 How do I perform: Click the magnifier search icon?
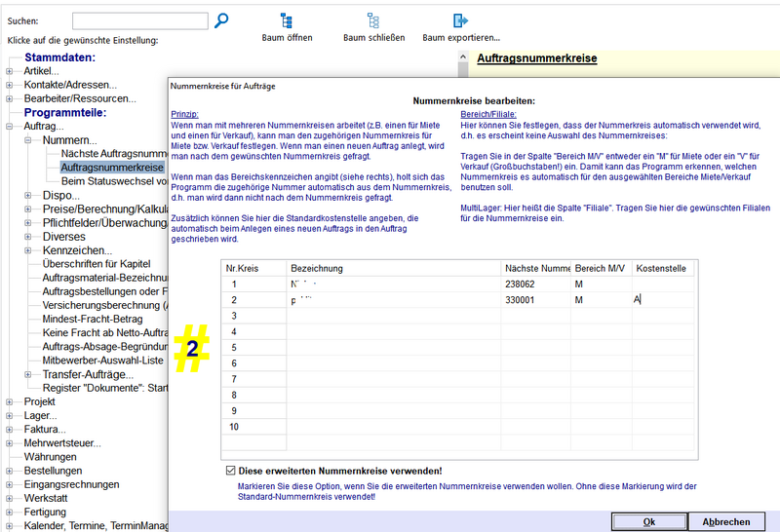221,20
